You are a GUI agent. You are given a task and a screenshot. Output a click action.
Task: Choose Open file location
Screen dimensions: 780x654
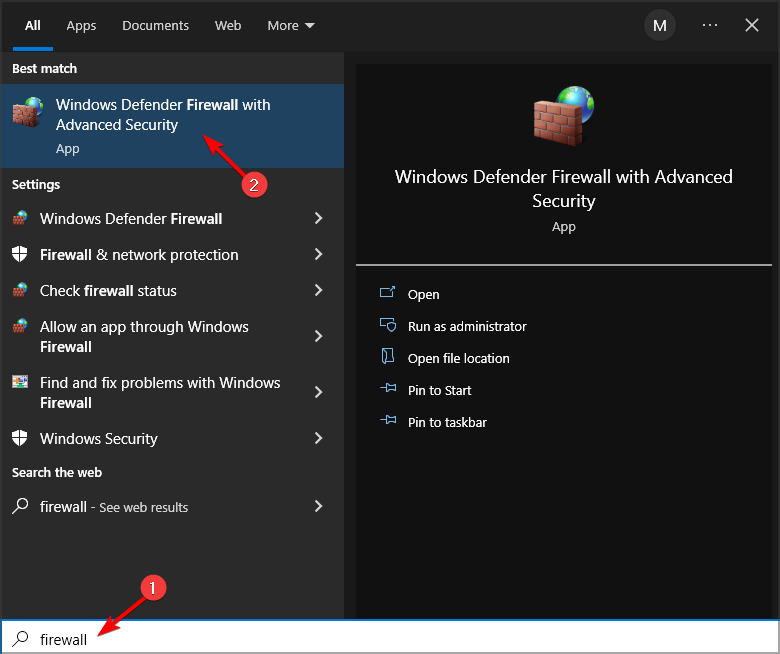click(x=459, y=358)
